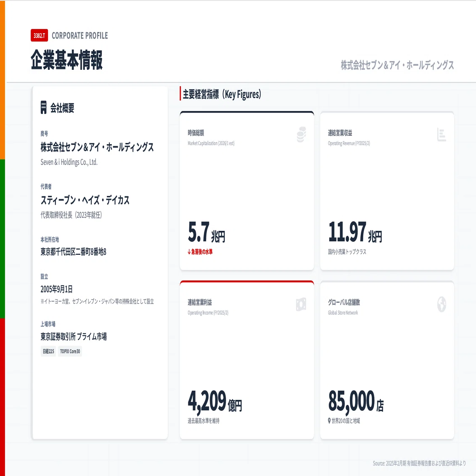The image size is (476, 476).
Task: Click the 企業基本情報 page title
Action: click(67, 60)
